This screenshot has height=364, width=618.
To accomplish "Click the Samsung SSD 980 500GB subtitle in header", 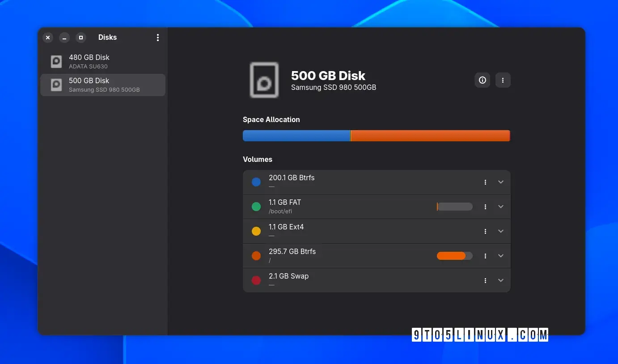I will click(334, 88).
